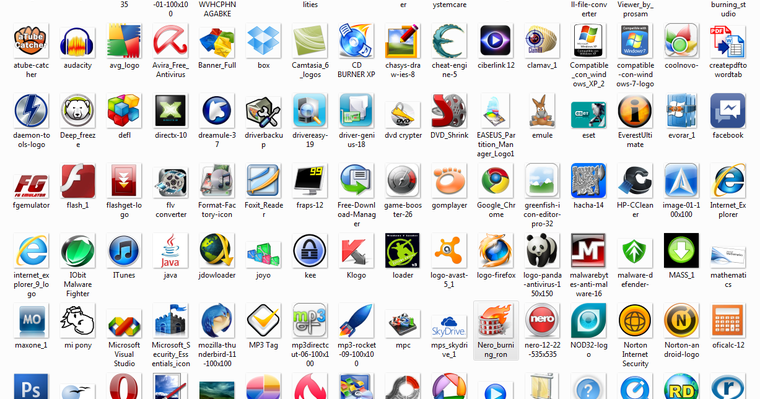Image resolution: width=760 pixels, height=399 pixels.
Task: Click the CD BURNER XP icon
Action: pos(356,41)
